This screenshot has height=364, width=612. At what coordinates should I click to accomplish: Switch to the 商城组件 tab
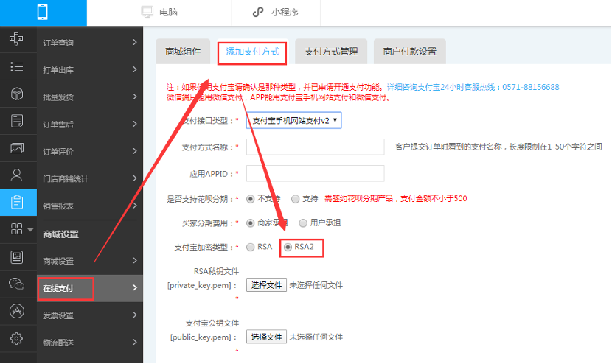point(183,52)
